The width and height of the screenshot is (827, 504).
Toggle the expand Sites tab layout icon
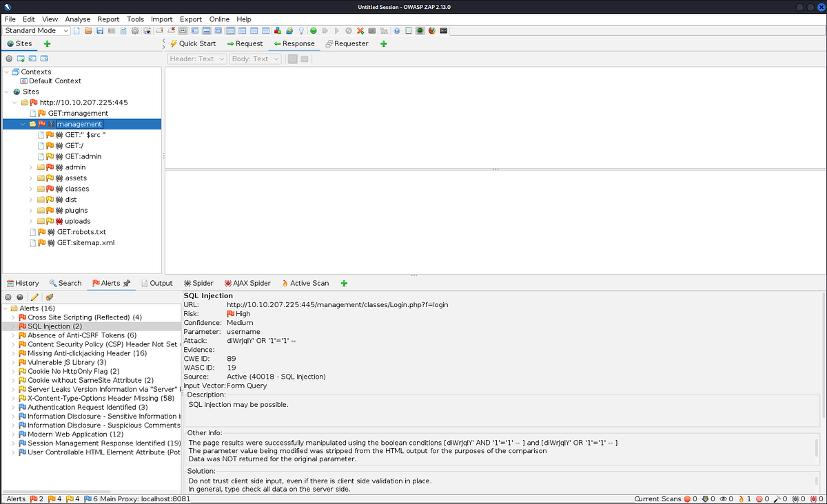(x=195, y=31)
